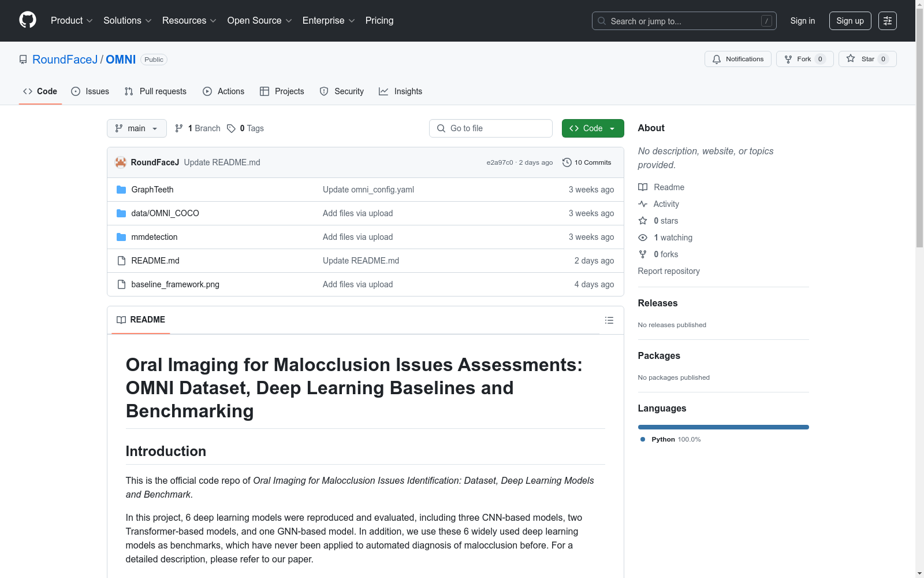
Task: View the 10 Commits history
Action: click(587, 162)
